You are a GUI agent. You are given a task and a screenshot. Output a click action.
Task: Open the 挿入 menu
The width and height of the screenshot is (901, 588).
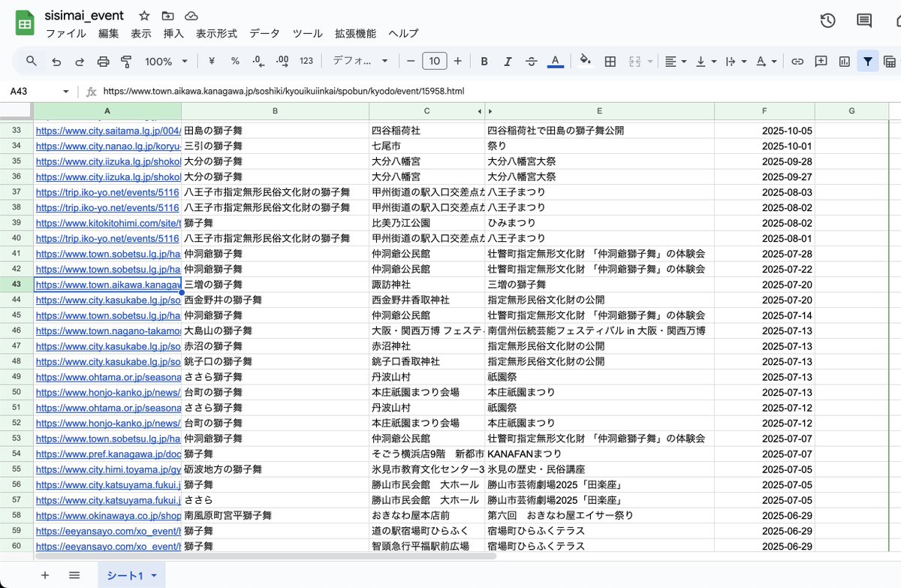pos(173,34)
